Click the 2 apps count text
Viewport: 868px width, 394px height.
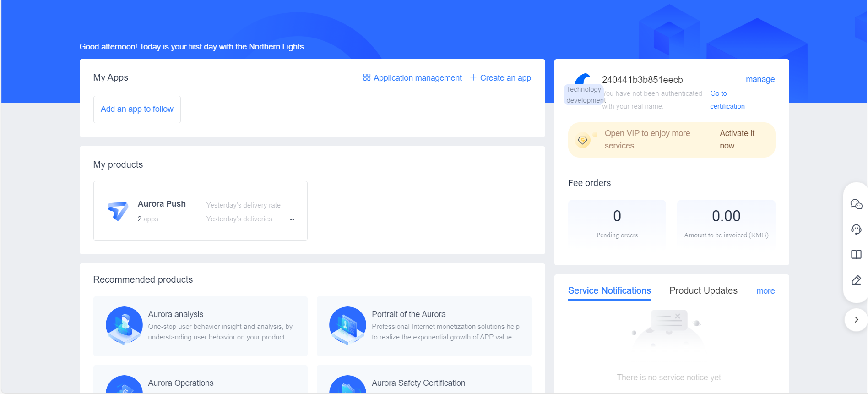[x=148, y=219]
